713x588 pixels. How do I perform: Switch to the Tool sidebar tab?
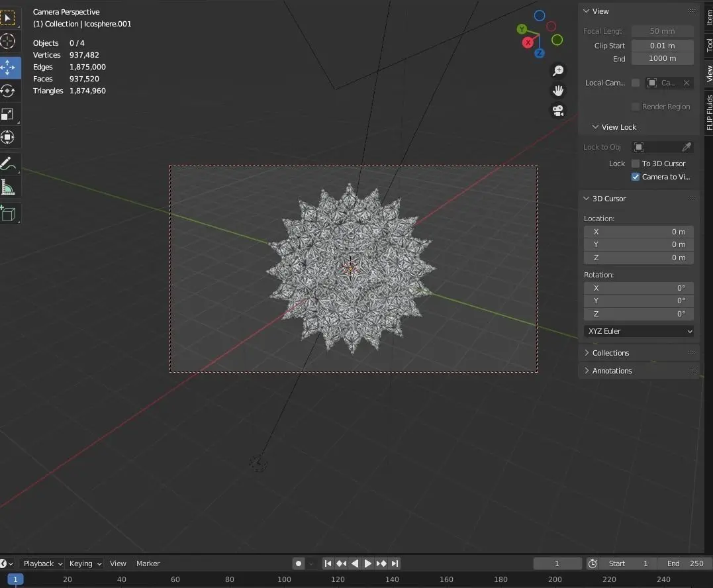[x=708, y=44]
